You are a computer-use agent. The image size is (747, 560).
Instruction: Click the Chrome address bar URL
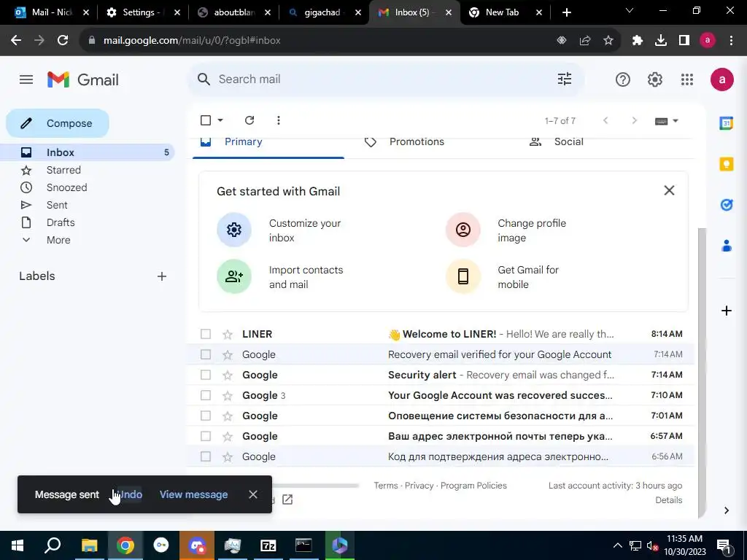tap(192, 41)
